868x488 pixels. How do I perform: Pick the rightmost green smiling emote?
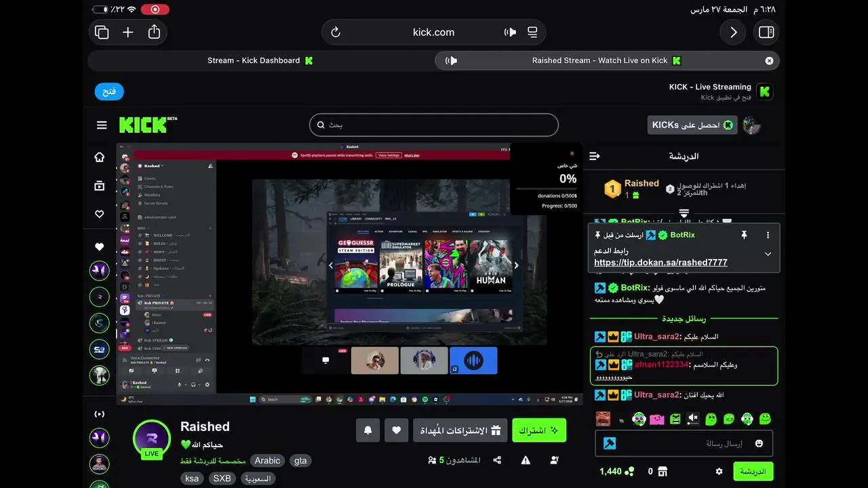point(765,419)
